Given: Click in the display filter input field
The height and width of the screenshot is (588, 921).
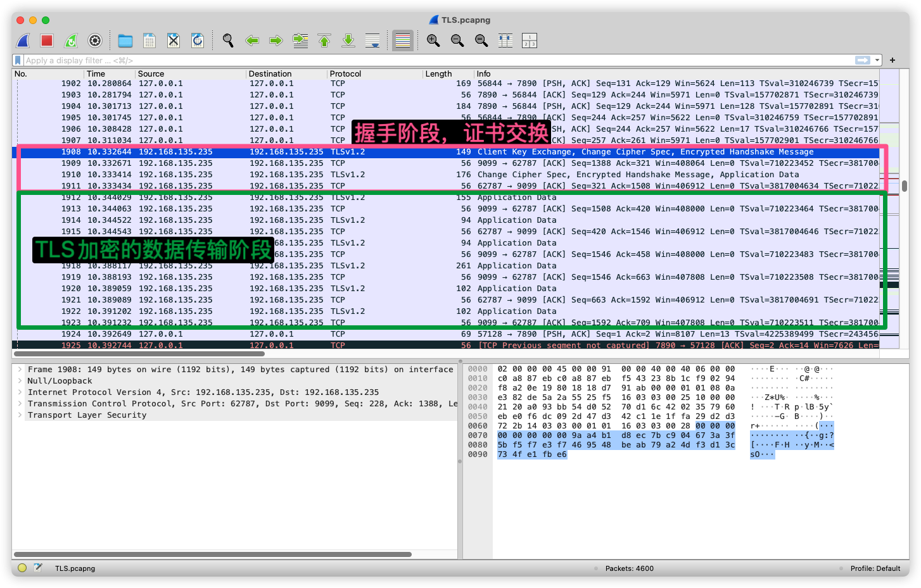Looking at the screenshot, I should pos(380,60).
